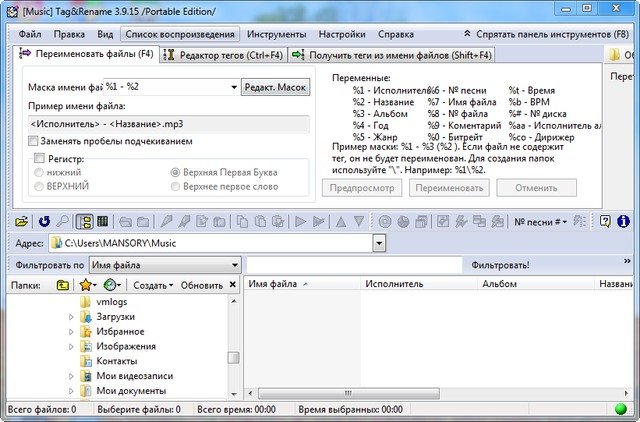Open the address path dropdown
The image size is (640, 422).
(379, 243)
